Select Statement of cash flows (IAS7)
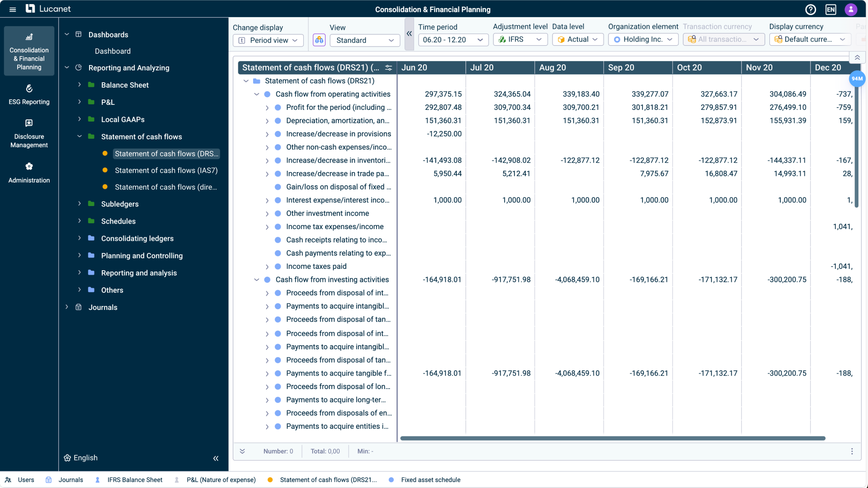Screen dimensions: 868x488 click(166, 170)
